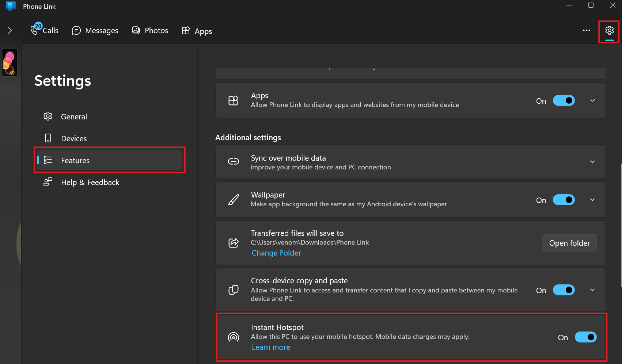Maximize the Phone Link window
This screenshot has height=364, width=622.
pyautogui.click(x=591, y=5)
